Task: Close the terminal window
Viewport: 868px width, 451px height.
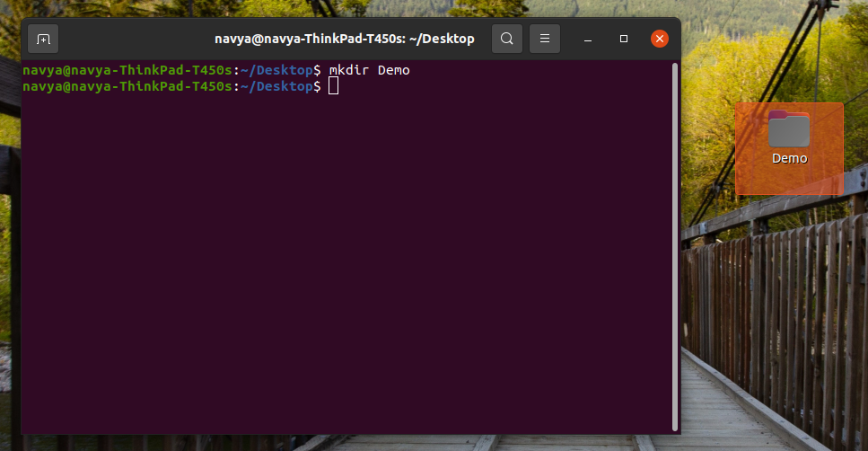Action: point(660,39)
